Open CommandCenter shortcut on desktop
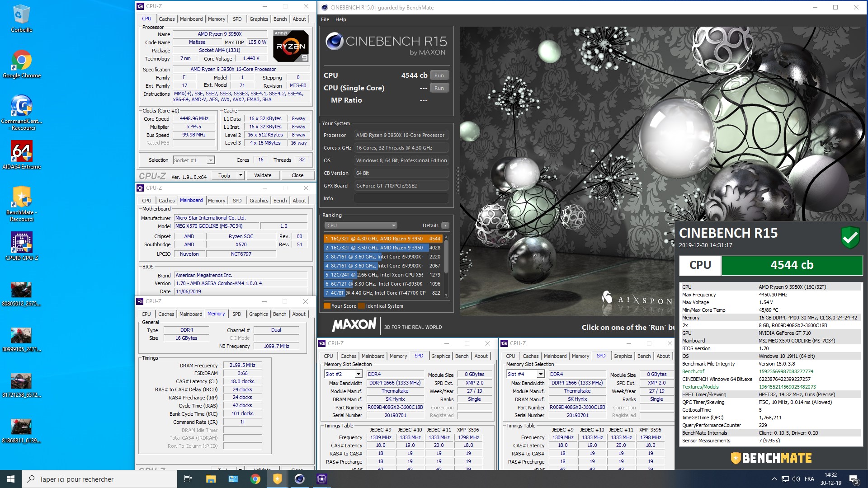 (x=21, y=113)
